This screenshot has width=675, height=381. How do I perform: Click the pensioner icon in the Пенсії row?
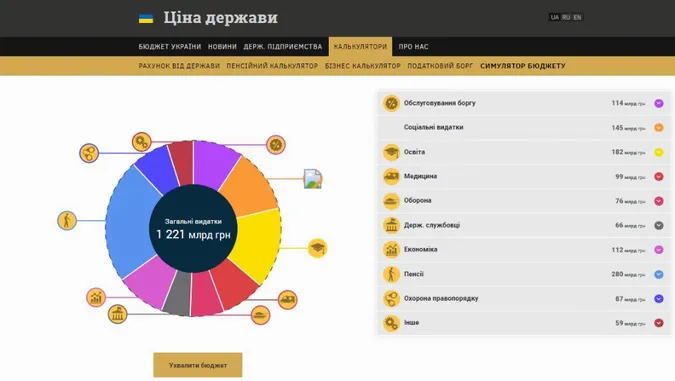click(x=391, y=274)
